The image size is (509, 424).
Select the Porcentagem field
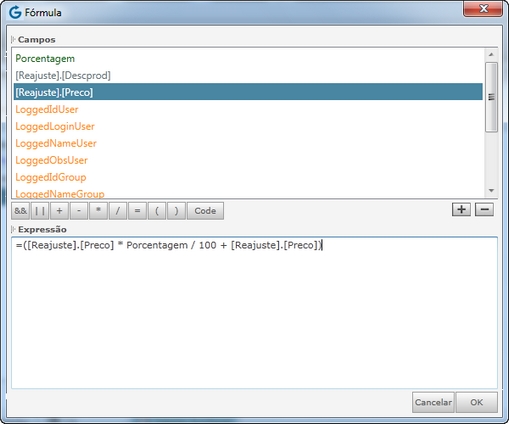click(248, 58)
